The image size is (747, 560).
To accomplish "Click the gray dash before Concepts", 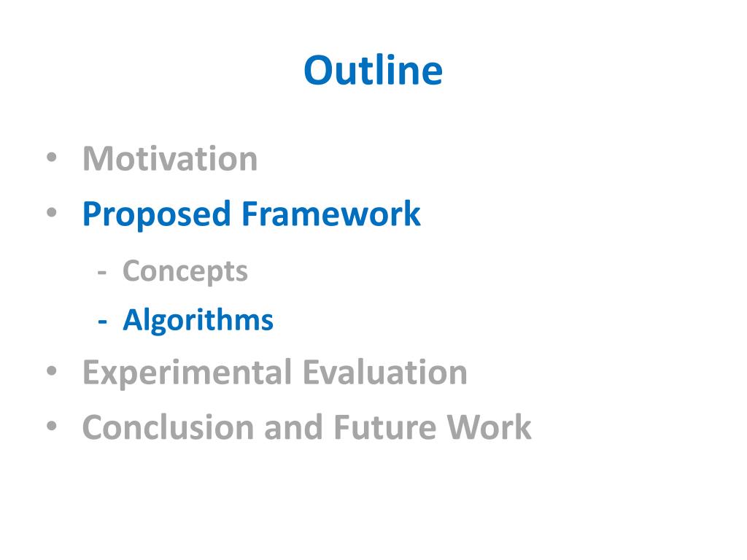I will [x=102, y=273].
